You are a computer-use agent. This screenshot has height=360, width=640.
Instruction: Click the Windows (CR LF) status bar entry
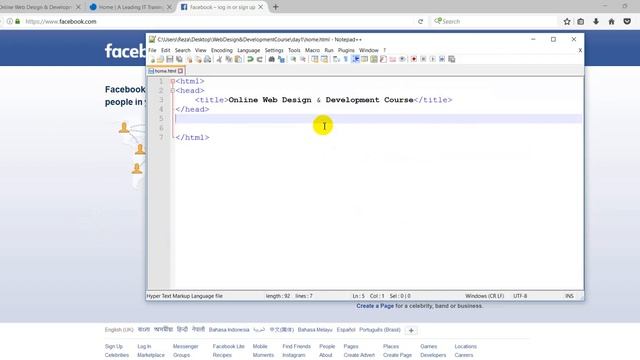[484, 296]
